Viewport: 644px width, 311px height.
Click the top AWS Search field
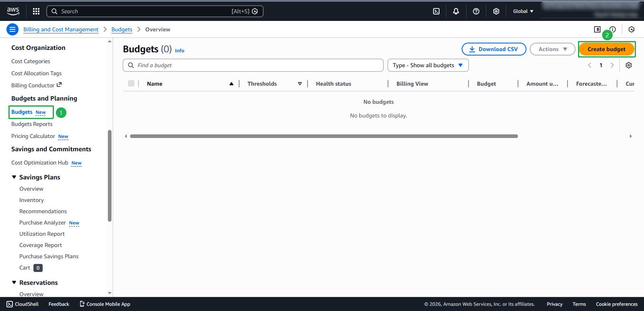(155, 11)
